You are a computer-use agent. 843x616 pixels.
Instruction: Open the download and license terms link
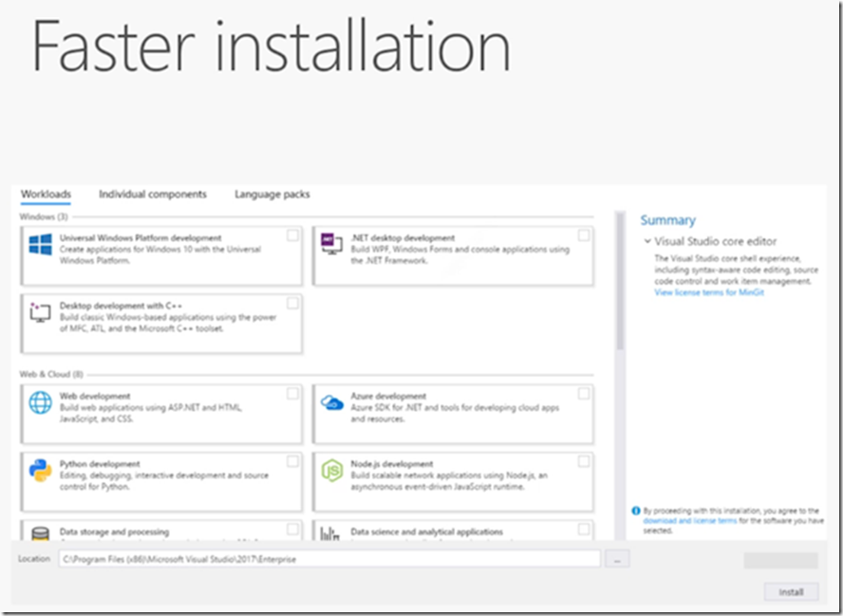[690, 520]
